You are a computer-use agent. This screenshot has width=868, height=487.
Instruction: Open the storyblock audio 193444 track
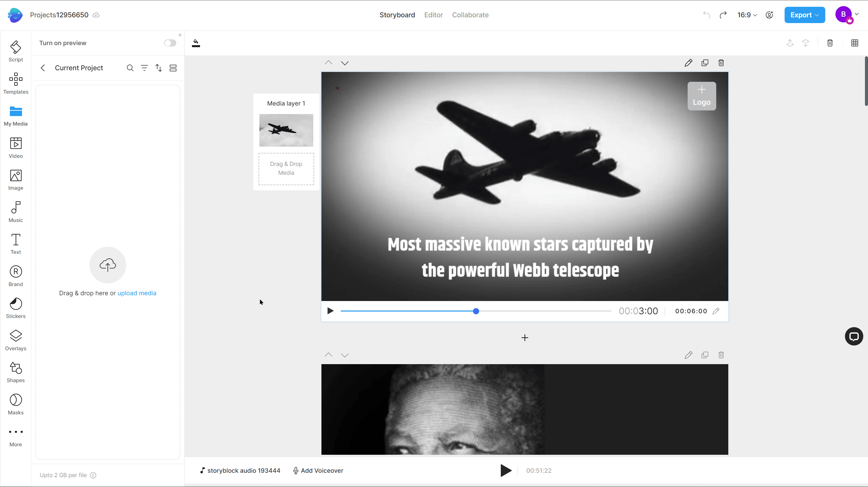240,470
